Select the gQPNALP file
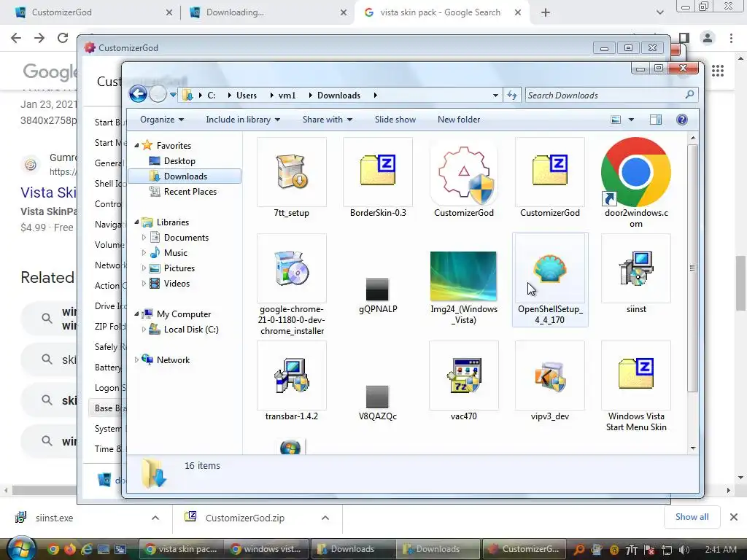The width and height of the screenshot is (747, 560). tap(378, 295)
